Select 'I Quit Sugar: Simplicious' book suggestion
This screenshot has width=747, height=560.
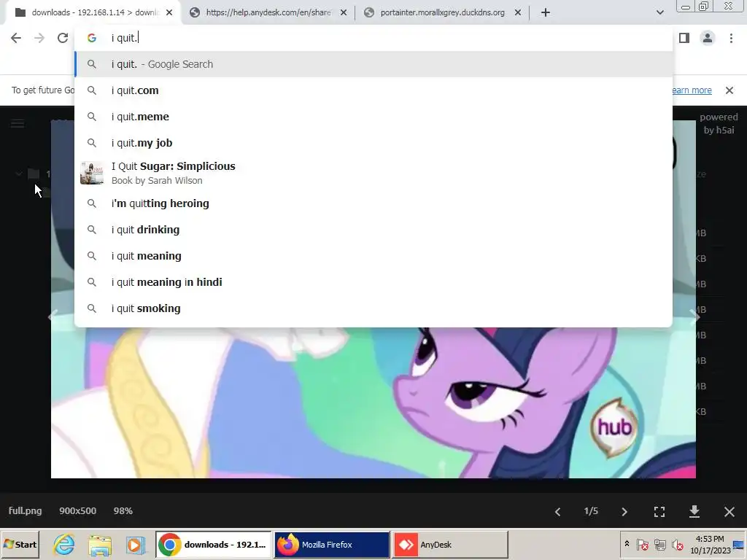click(x=373, y=173)
